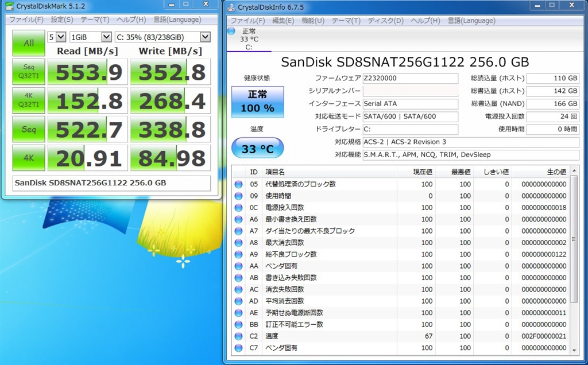
Task: Click the 現在値 column header
Action: [416, 172]
